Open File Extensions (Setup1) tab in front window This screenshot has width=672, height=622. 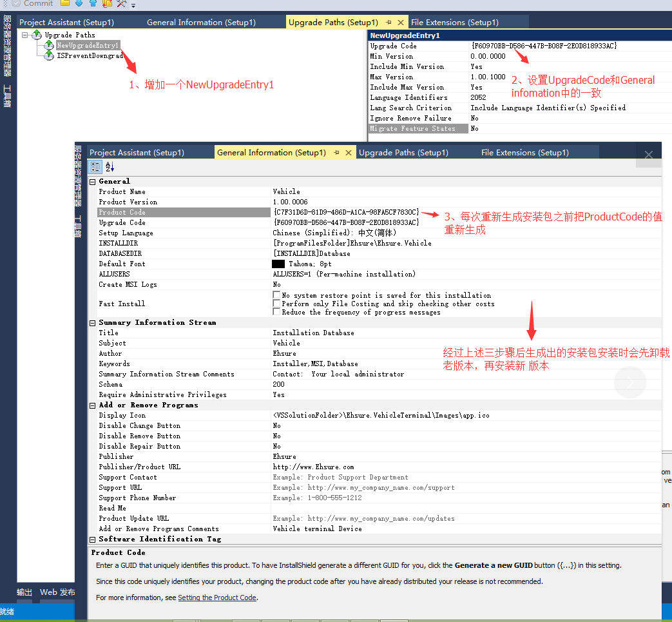point(525,153)
